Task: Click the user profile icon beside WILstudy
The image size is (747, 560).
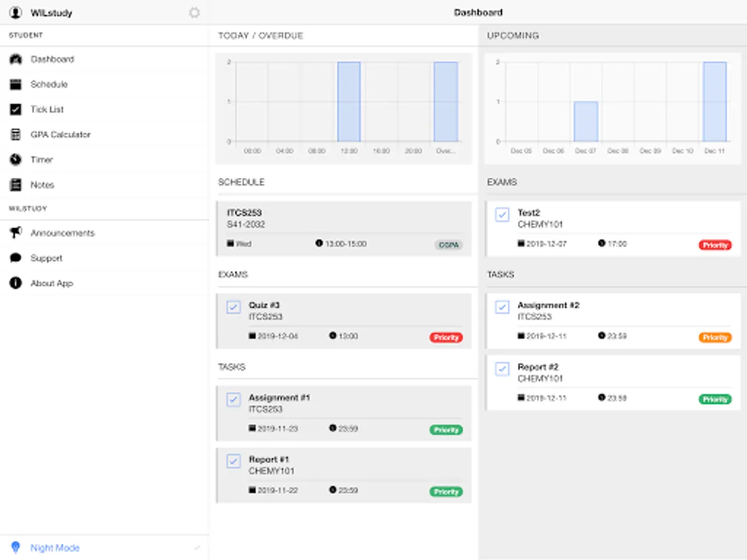Action: (16, 12)
